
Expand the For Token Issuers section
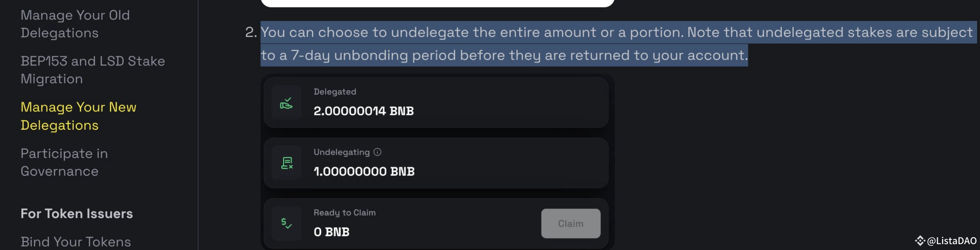click(76, 214)
